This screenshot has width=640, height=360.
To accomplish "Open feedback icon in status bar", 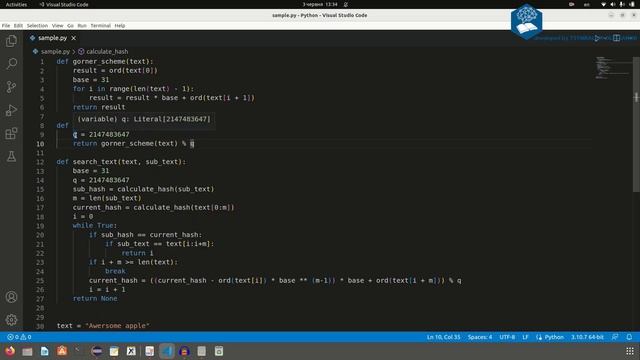I will 615,337.
